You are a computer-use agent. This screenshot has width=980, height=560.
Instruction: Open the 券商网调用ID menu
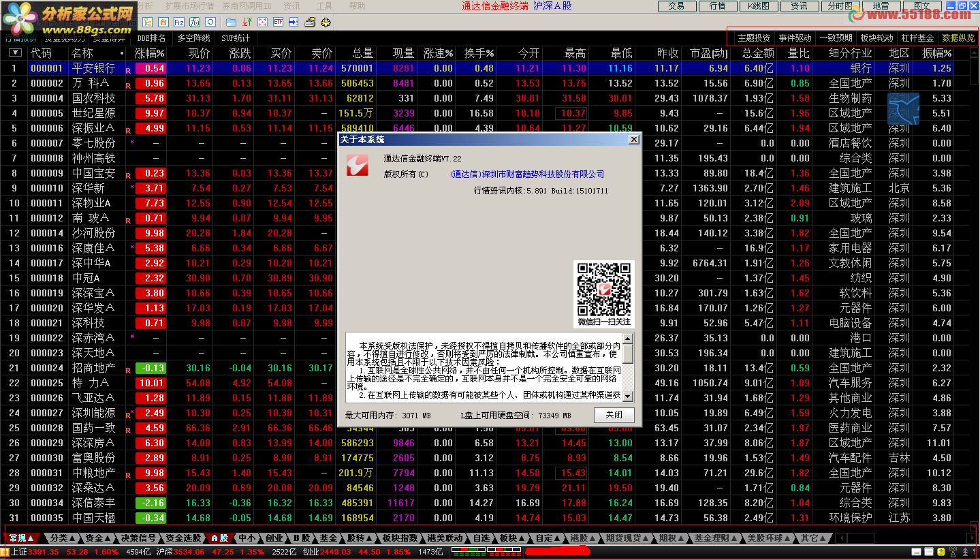coord(247,6)
